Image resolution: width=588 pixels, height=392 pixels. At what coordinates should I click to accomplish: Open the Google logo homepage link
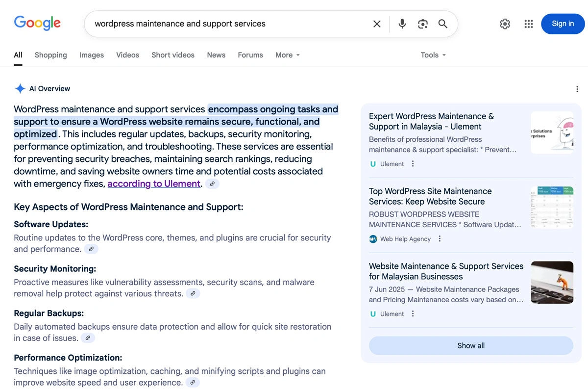coord(37,23)
